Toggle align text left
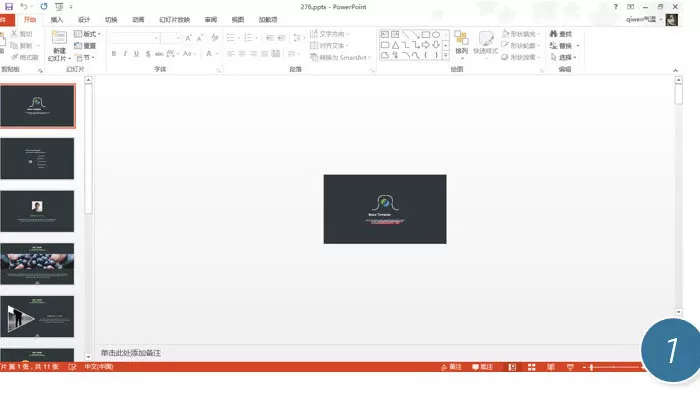This screenshot has height=397, width=700. pyautogui.click(x=231, y=54)
